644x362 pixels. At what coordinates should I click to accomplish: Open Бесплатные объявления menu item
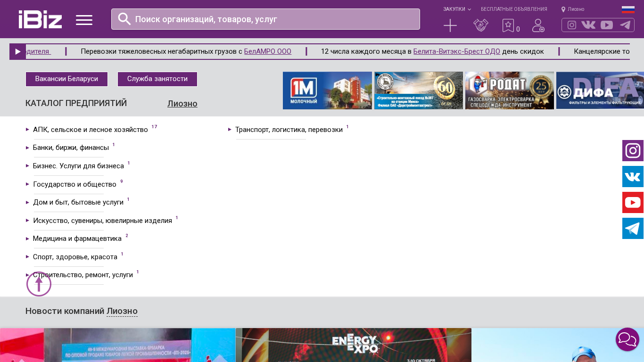tap(514, 9)
